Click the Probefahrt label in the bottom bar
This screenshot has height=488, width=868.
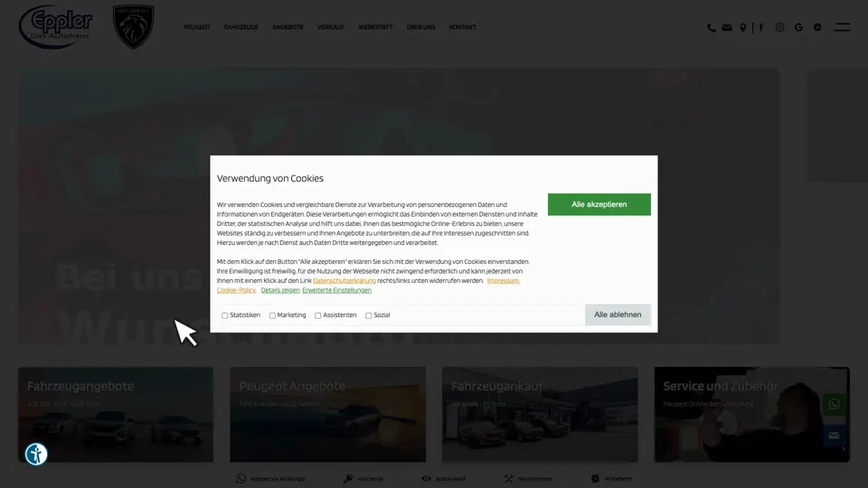click(x=618, y=479)
